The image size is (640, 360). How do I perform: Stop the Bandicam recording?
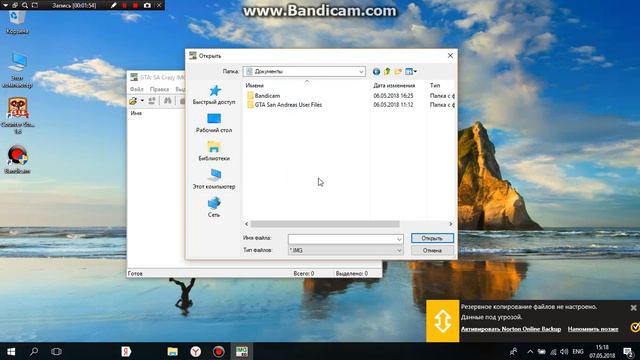136,5
